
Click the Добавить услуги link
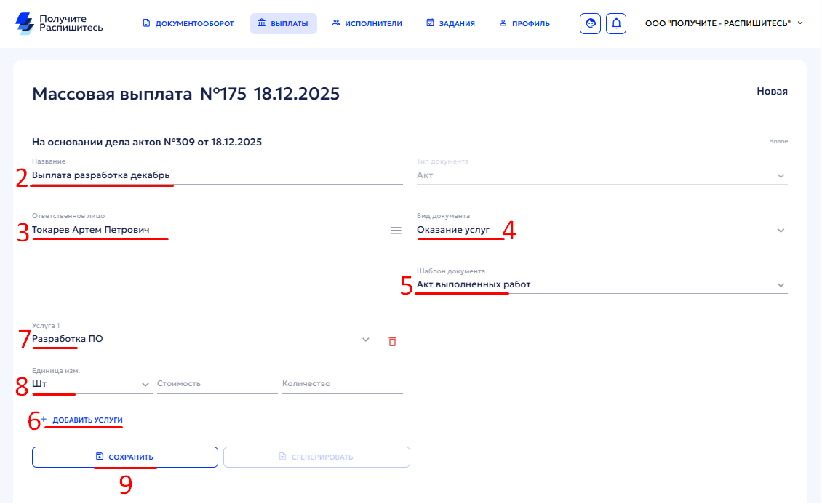(x=87, y=420)
